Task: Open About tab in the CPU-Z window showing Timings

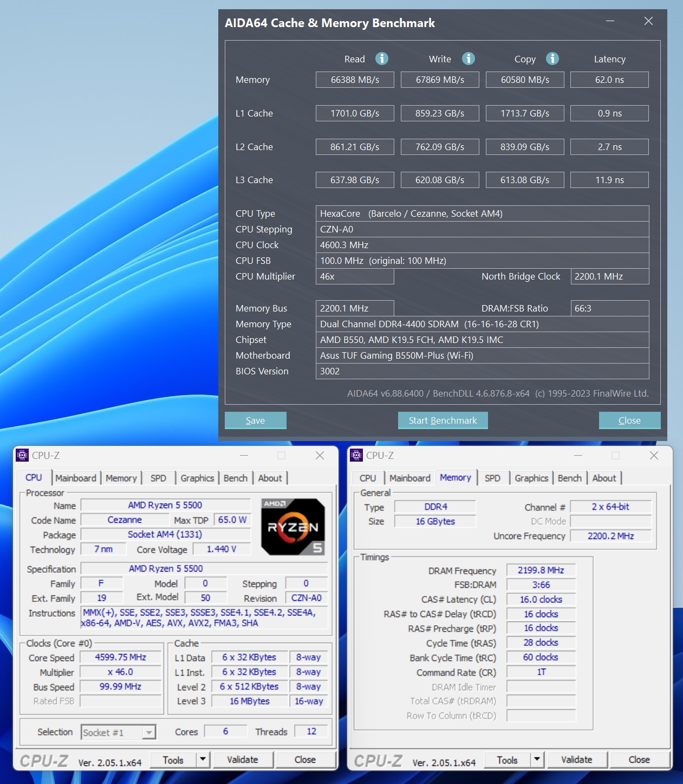Action: [604, 478]
